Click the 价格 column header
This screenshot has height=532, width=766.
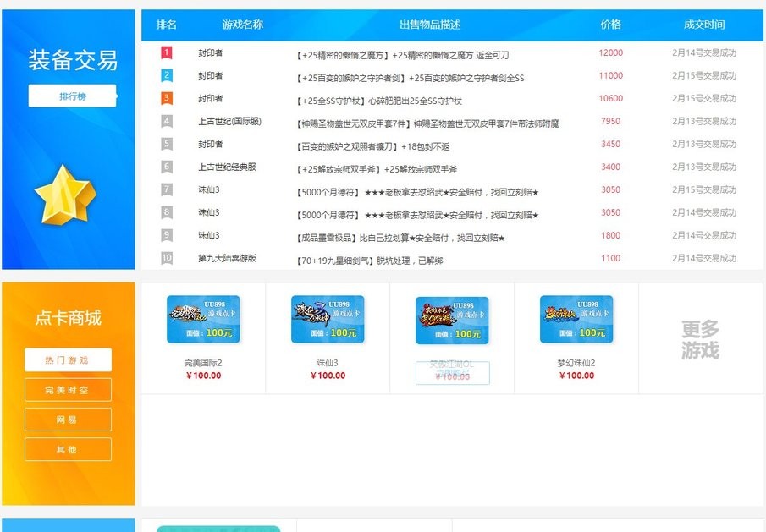tap(609, 25)
